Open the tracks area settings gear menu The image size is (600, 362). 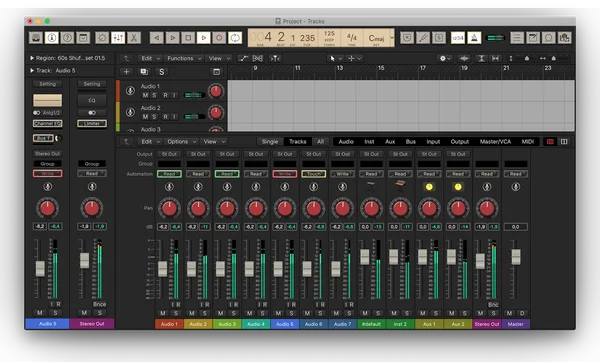click(x=445, y=58)
